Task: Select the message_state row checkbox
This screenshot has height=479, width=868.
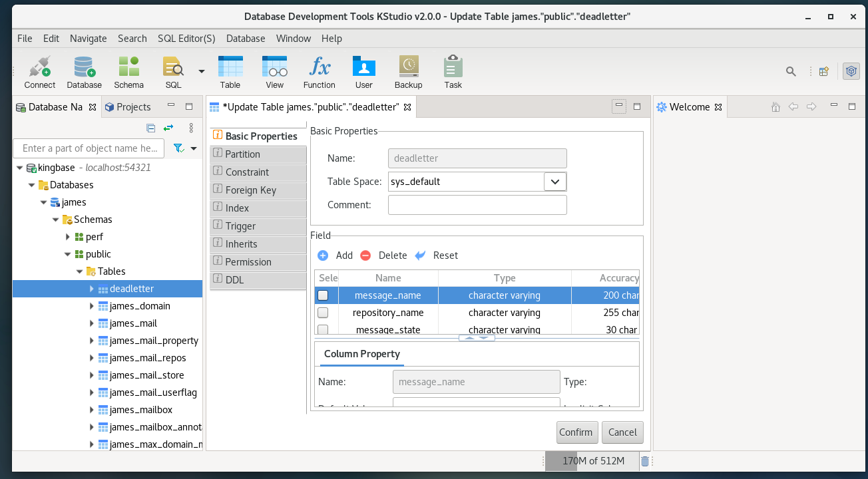Action: coord(323,329)
